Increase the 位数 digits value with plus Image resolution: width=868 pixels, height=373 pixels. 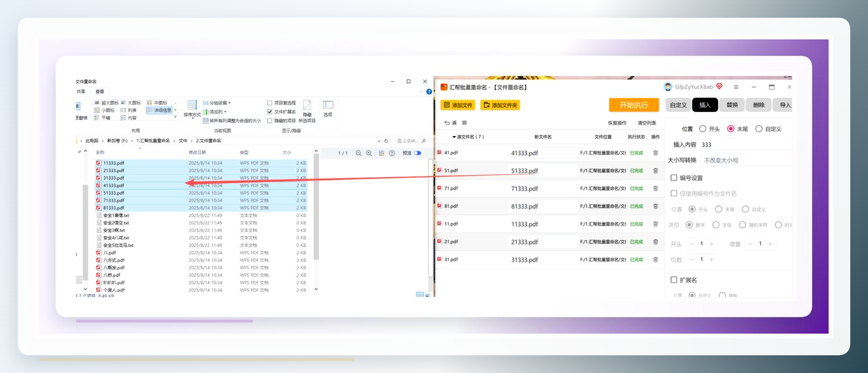tap(712, 259)
